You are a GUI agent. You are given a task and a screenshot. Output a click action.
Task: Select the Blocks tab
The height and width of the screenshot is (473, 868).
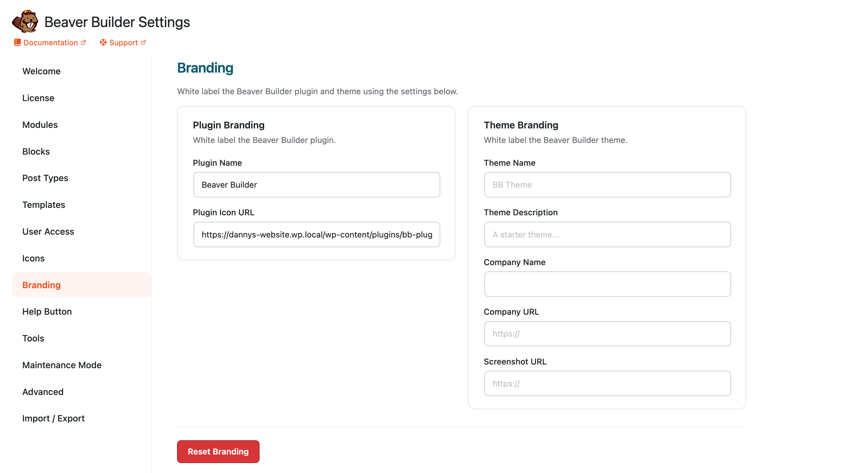coord(82,151)
